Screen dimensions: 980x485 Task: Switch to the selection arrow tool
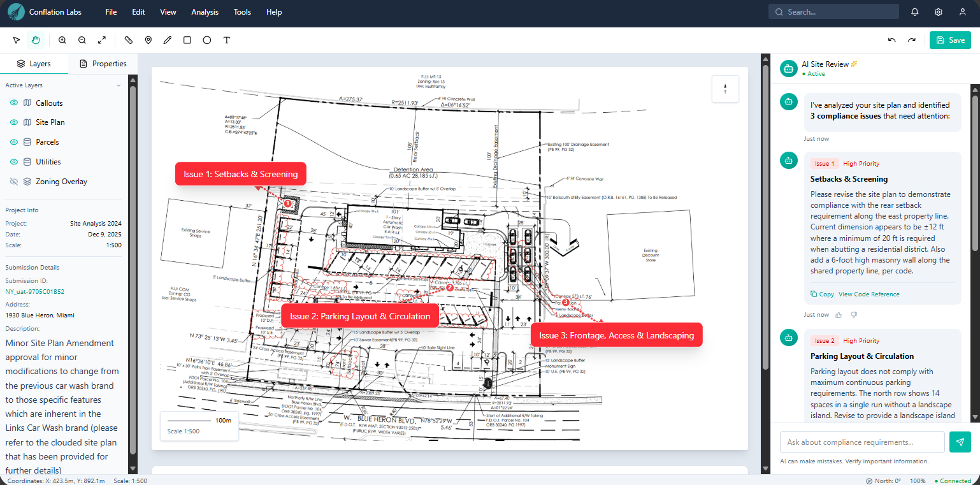pyautogui.click(x=16, y=40)
